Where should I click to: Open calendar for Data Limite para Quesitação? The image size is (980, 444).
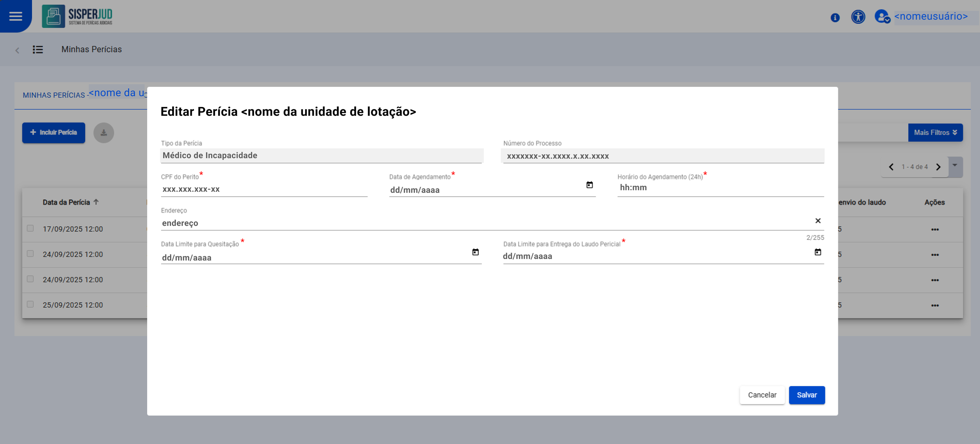475,252
